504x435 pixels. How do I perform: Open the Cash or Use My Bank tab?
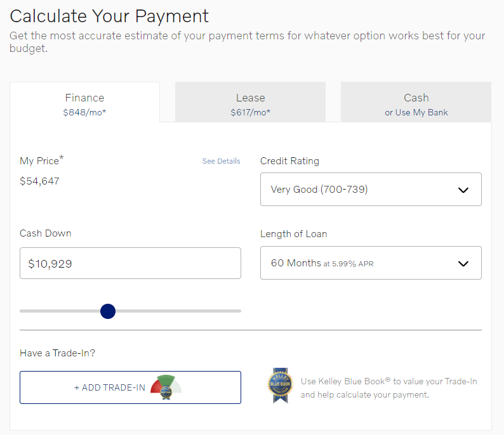click(x=416, y=104)
